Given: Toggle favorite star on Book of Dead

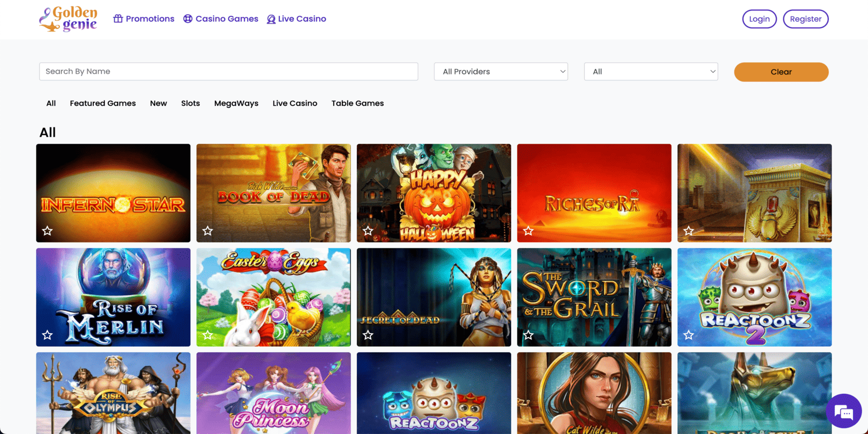Looking at the screenshot, I should click(208, 231).
